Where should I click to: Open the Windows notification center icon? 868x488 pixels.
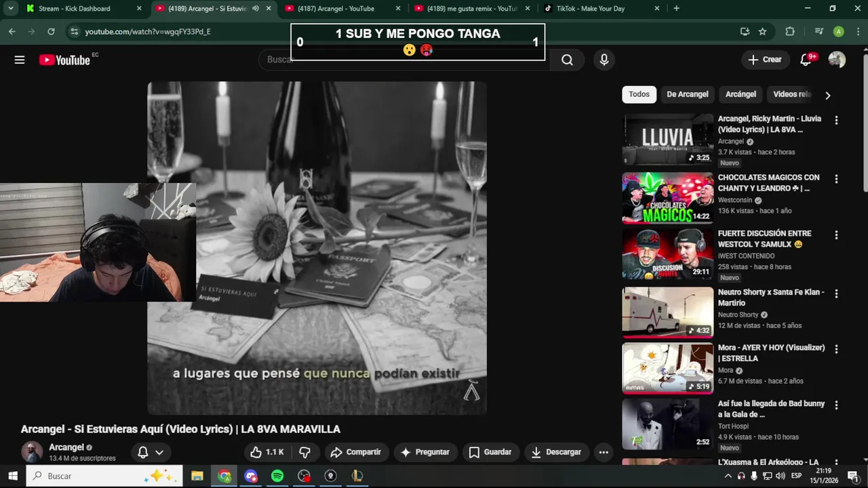coord(853,476)
